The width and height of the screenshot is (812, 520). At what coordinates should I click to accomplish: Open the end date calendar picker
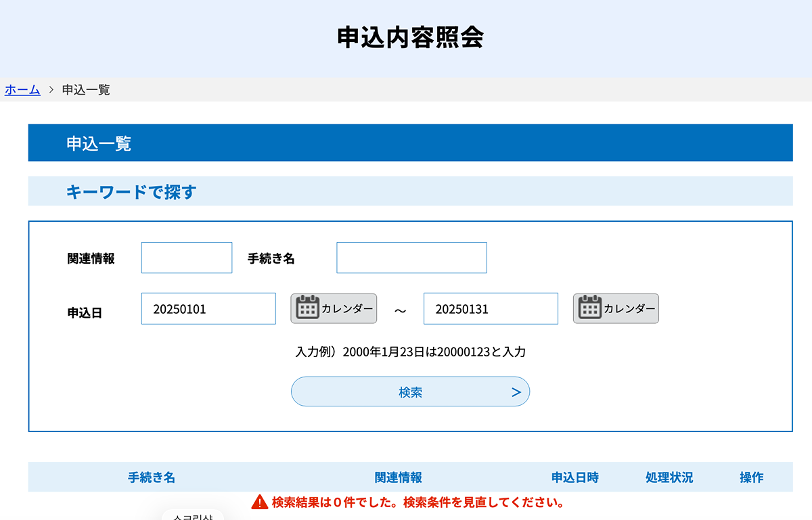pyautogui.click(x=616, y=308)
